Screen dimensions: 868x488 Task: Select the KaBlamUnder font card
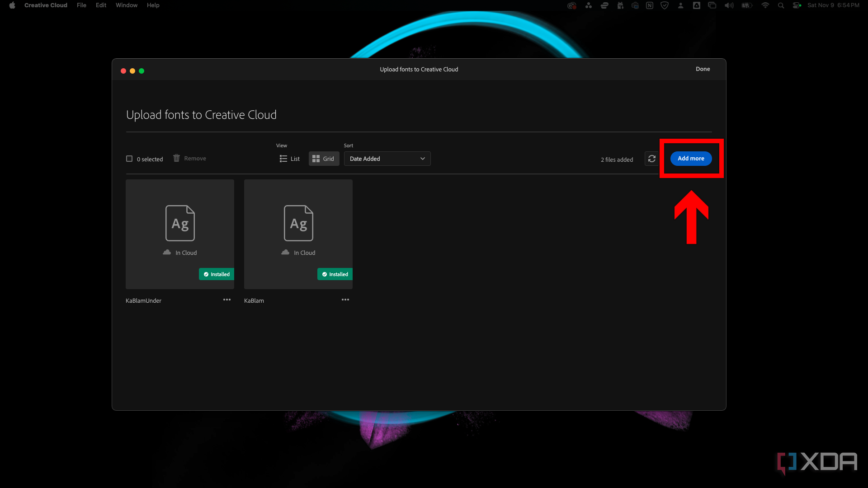180,234
